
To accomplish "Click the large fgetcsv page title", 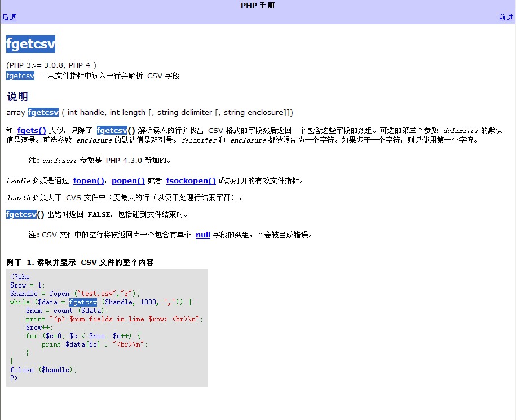I will pos(30,44).
